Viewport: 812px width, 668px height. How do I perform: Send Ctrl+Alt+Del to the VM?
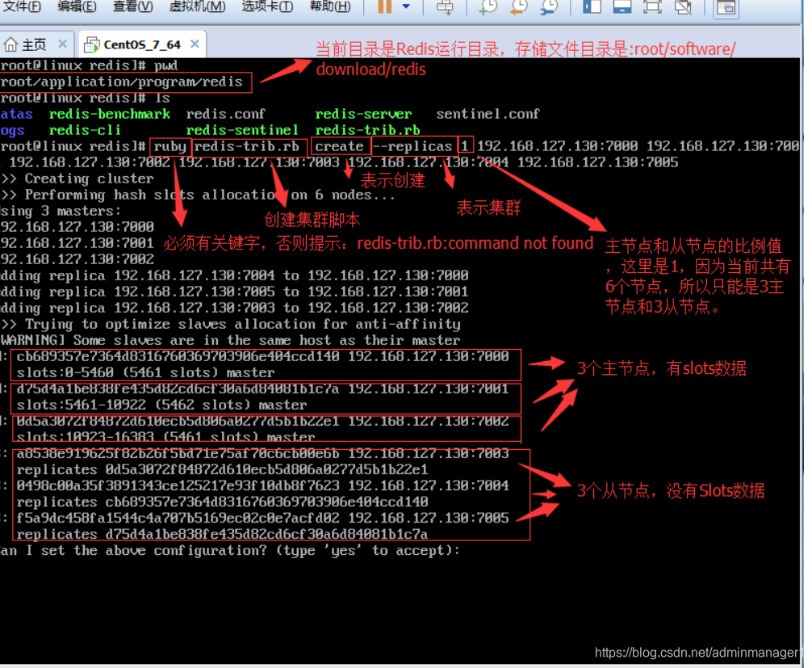[444, 6]
